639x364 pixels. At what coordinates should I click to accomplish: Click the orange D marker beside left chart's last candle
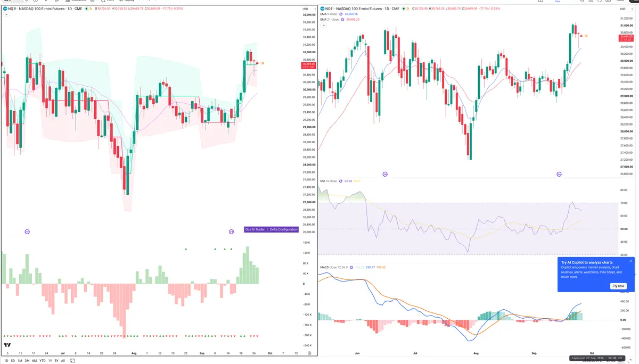pos(263,63)
